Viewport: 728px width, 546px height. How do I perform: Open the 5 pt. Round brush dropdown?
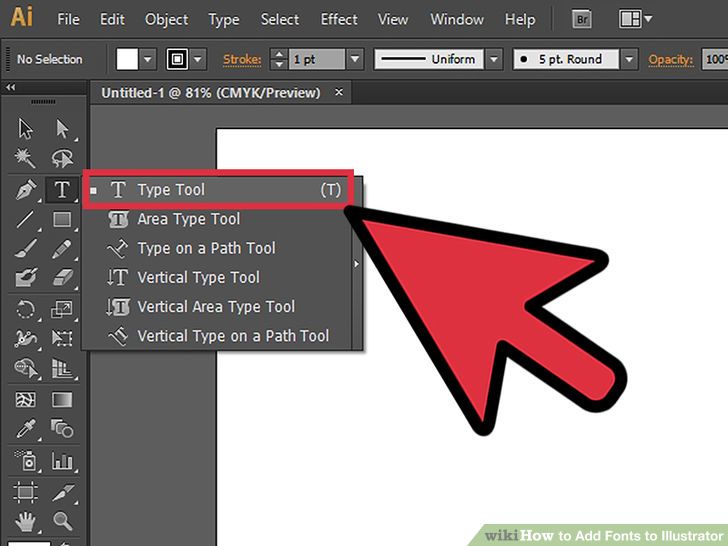[629, 59]
